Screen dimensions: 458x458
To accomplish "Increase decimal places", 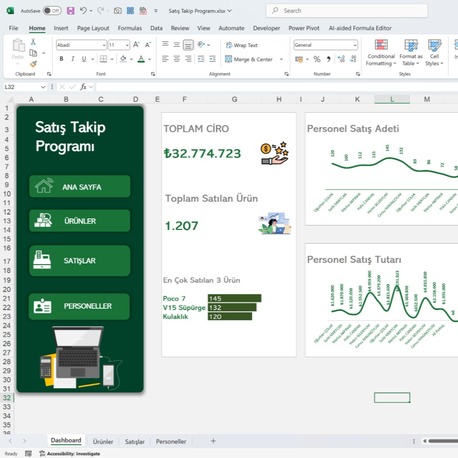I will pos(341,59).
